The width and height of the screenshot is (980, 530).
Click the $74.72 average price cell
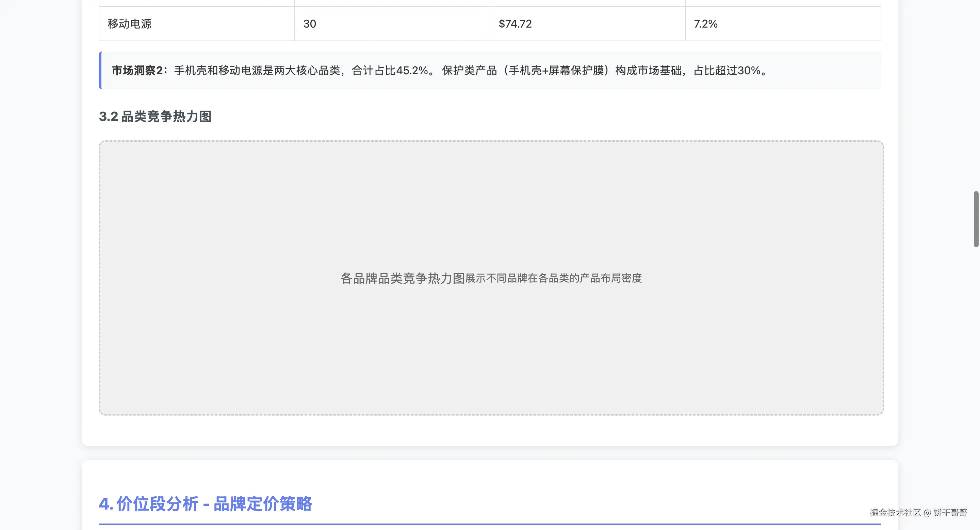pos(515,24)
